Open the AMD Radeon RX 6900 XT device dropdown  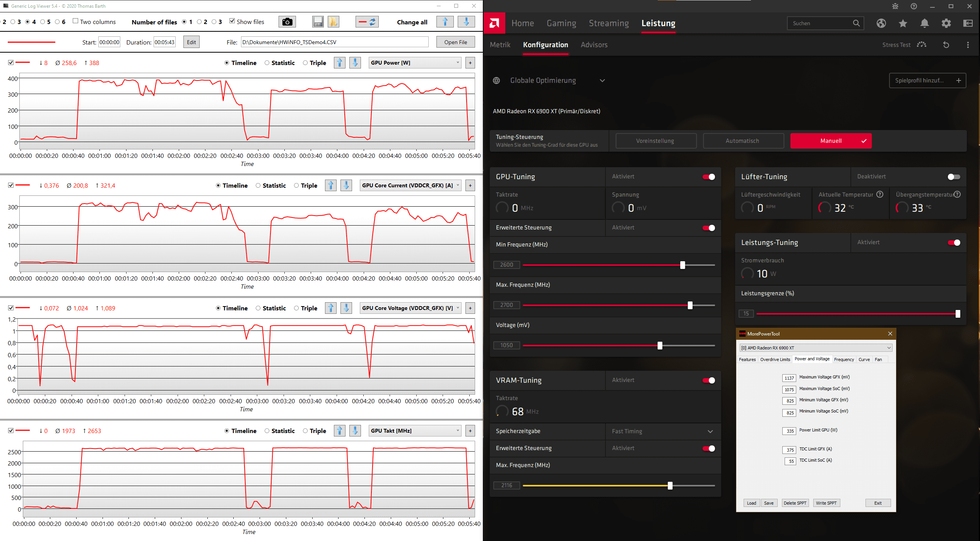click(x=816, y=348)
